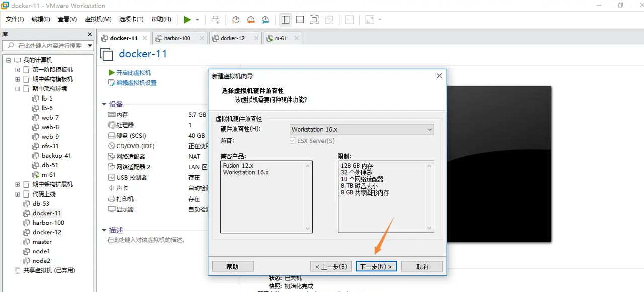Click 编辑虚拟机设置 link
Screen dimensions: 644x292
click(x=136, y=83)
